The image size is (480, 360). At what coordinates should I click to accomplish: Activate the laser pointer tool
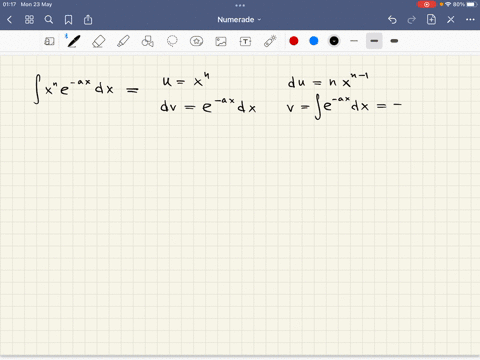(270, 41)
